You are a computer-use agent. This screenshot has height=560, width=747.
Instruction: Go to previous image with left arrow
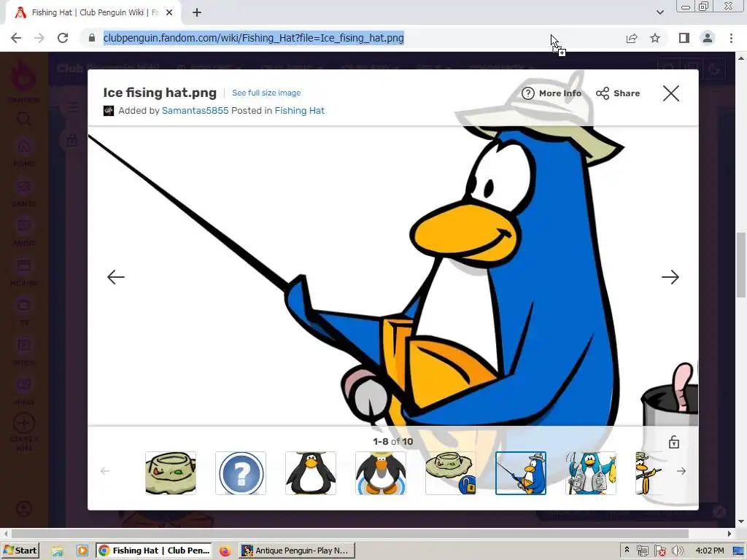pos(116,276)
